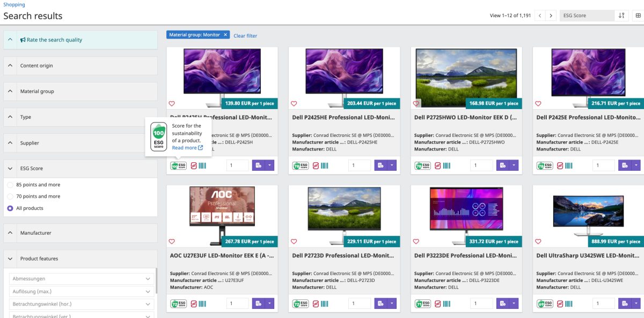Click quantity field for Dell P2723D monitor

(360, 303)
